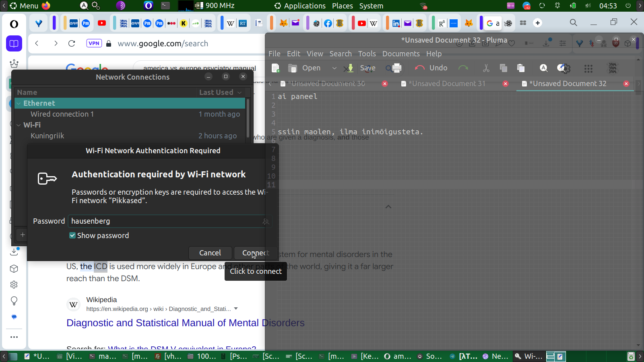Screen dimensions: 644x362
Task: Uncheck the Show password checkbox
Action: coord(72,236)
